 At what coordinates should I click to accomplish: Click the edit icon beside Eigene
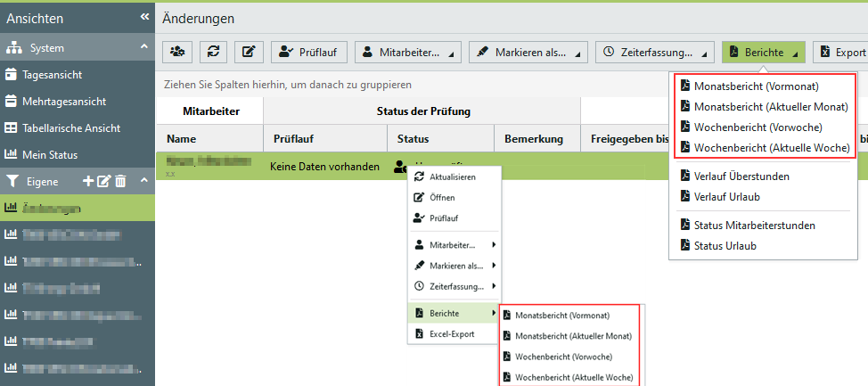click(x=103, y=181)
